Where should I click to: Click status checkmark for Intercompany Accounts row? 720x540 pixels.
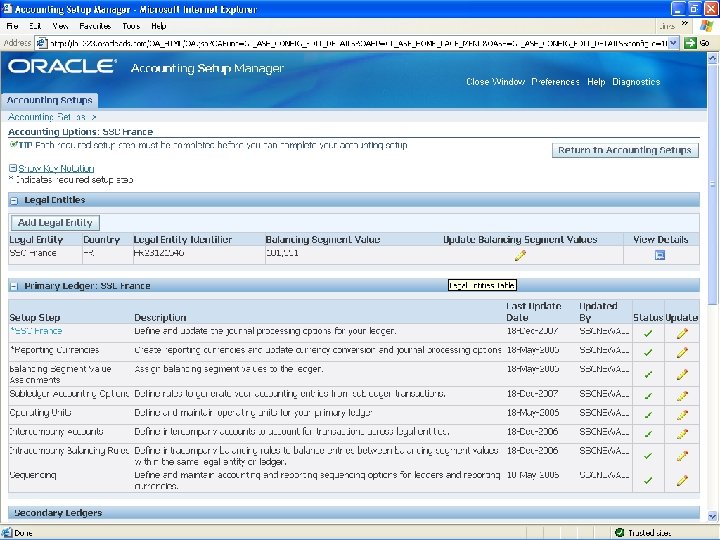(x=648, y=434)
